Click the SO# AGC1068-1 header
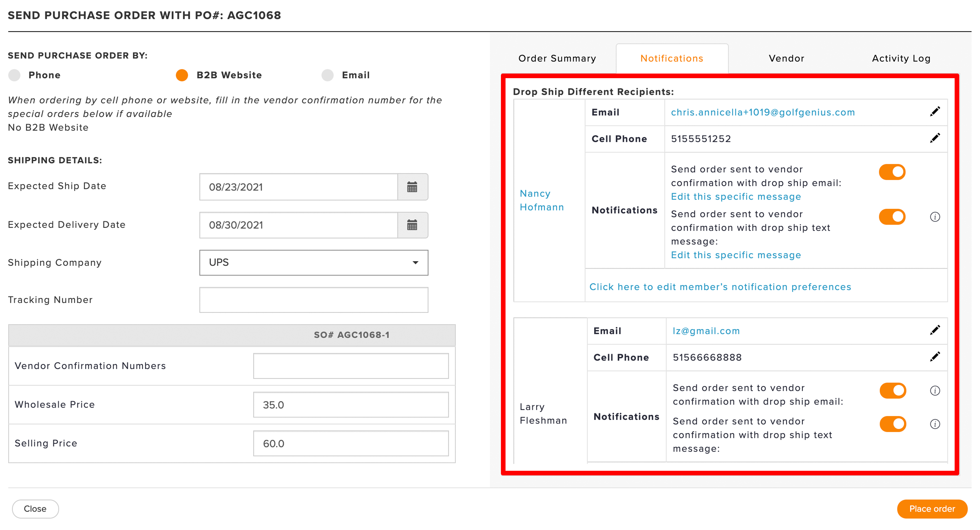 [352, 335]
